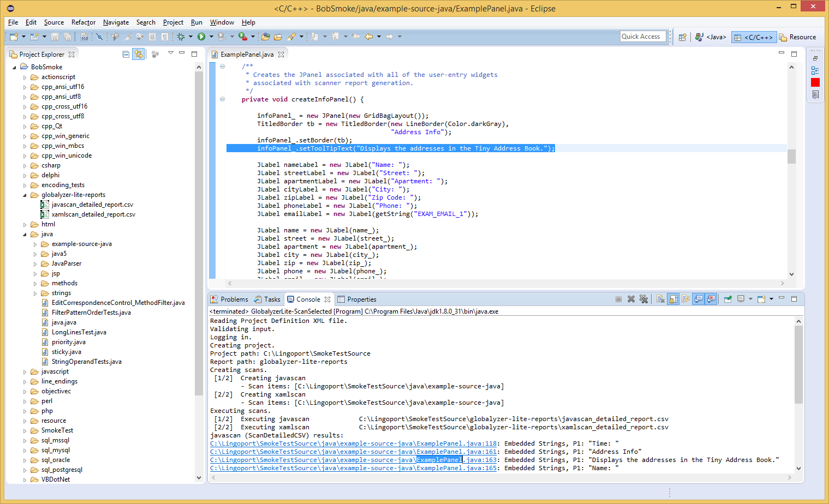Click in the Quick Access search field
The image size is (829, 504).
(642, 37)
